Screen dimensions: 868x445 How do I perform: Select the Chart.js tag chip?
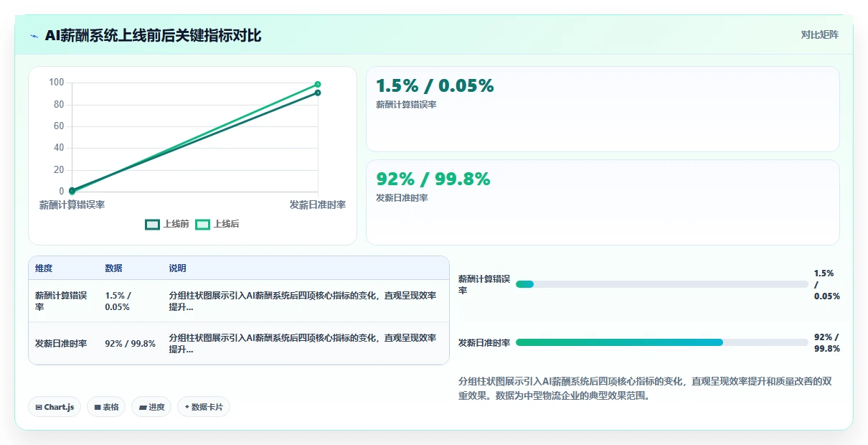(x=55, y=407)
